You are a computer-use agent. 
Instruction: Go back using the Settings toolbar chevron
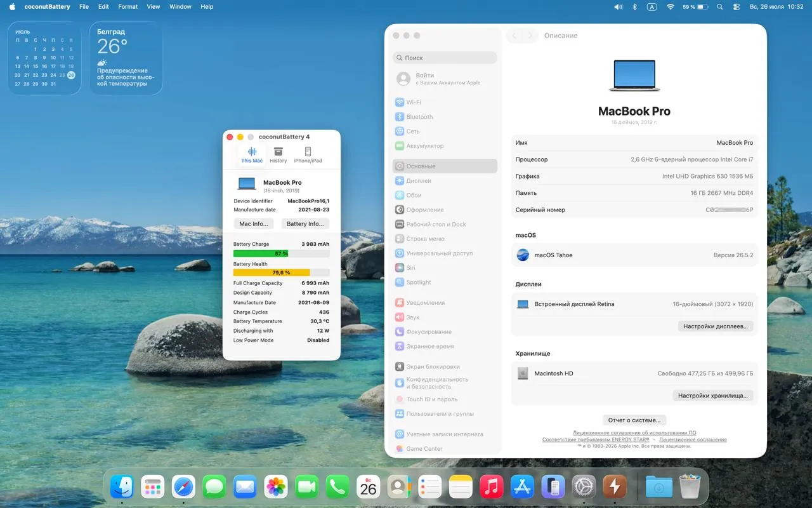[514, 36]
